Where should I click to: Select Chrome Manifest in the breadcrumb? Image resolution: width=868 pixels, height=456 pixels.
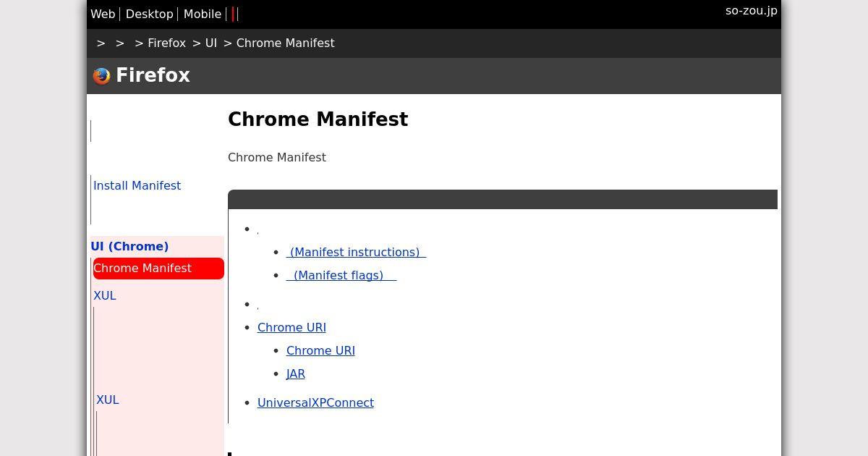[285, 43]
